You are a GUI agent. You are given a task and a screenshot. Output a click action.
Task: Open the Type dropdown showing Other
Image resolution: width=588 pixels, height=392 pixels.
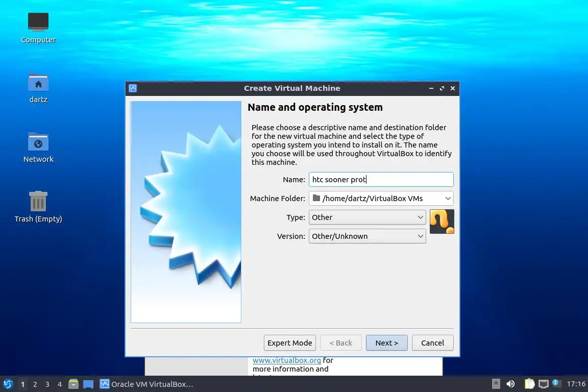367,217
